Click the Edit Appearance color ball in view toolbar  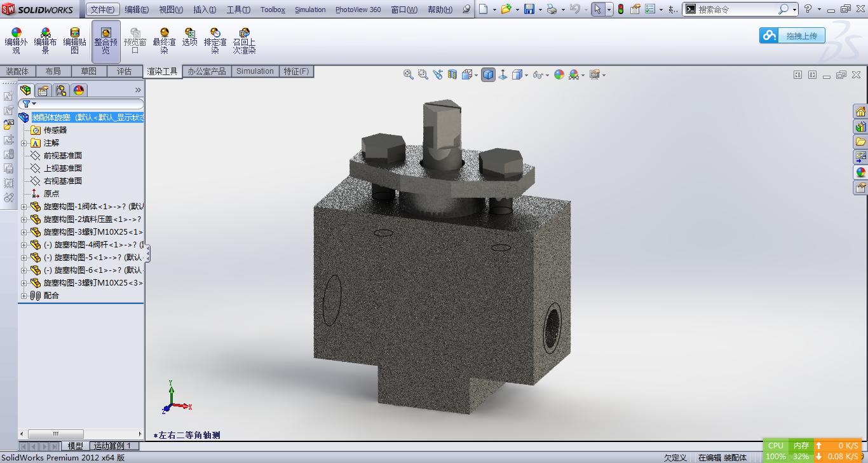559,74
